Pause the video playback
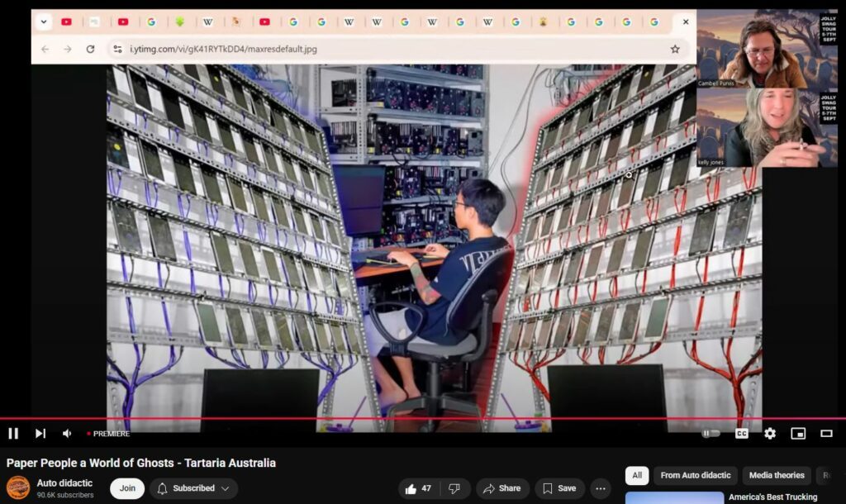Image resolution: width=846 pixels, height=504 pixels. [x=13, y=433]
